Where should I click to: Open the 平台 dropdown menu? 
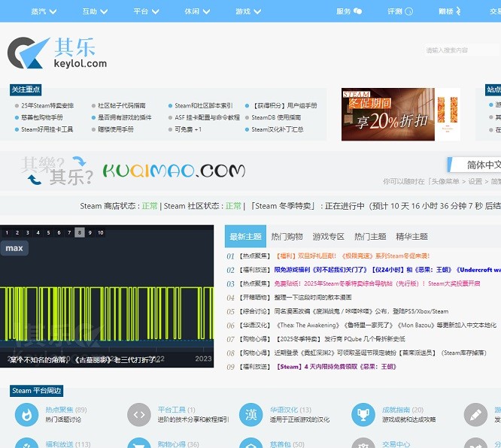pyautogui.click(x=146, y=11)
